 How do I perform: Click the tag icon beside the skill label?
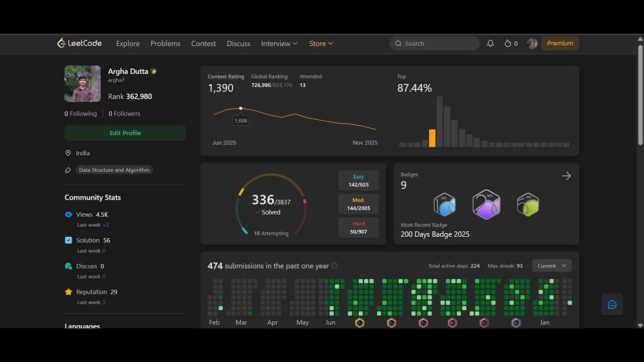[68, 170]
